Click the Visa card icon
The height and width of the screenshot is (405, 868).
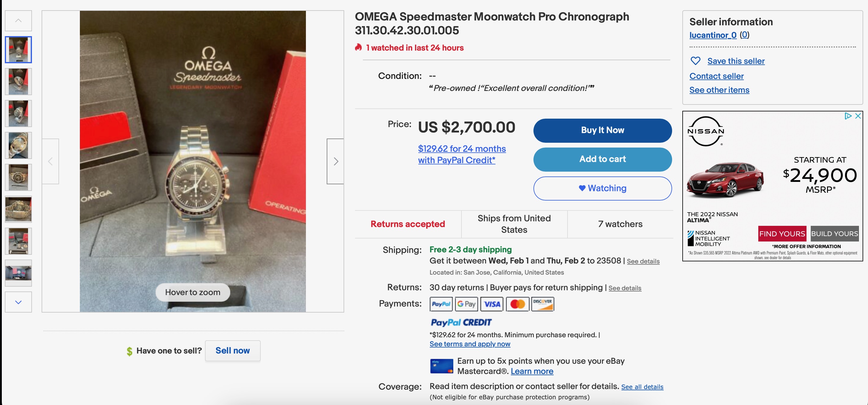tap(492, 304)
